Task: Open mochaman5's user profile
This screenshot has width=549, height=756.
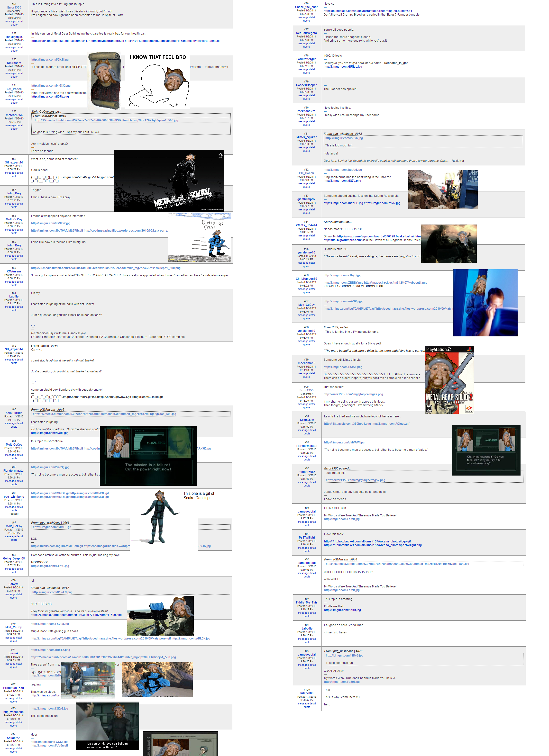Action: point(306,363)
